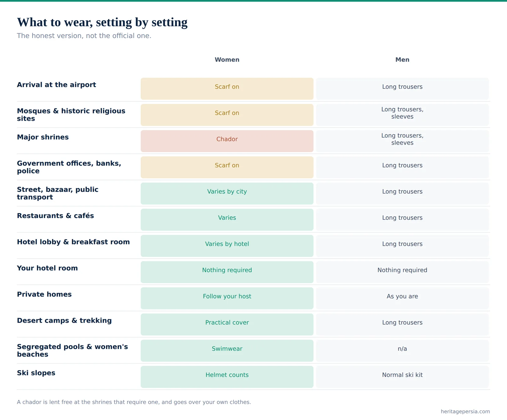
Task: Select the Normal ski kit cell
Action: point(402,377)
